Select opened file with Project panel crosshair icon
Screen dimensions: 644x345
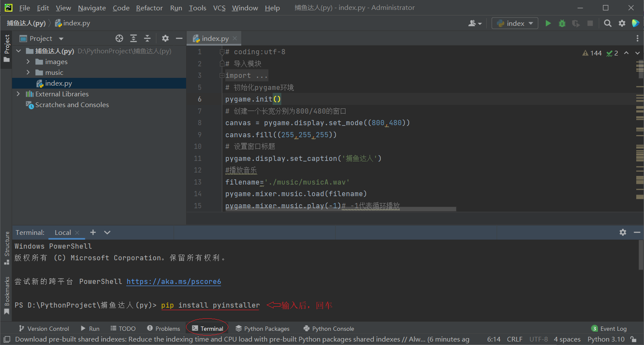coord(119,38)
